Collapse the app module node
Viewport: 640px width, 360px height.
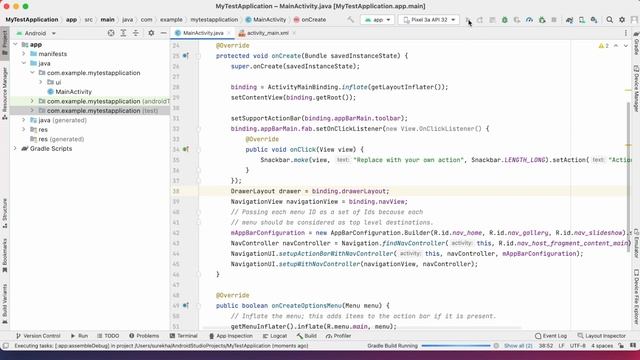tap(16, 44)
